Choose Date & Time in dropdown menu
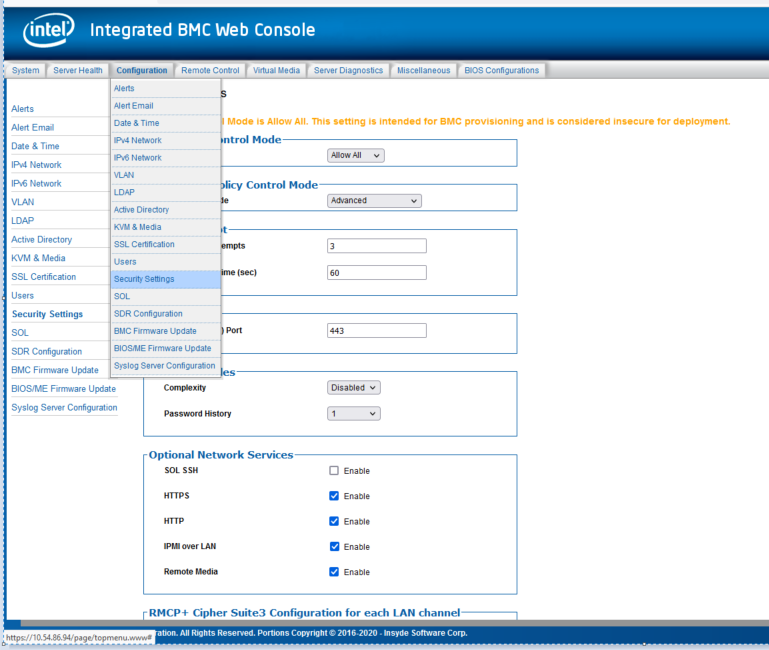Screen dimensions: 769x650 [166, 123]
